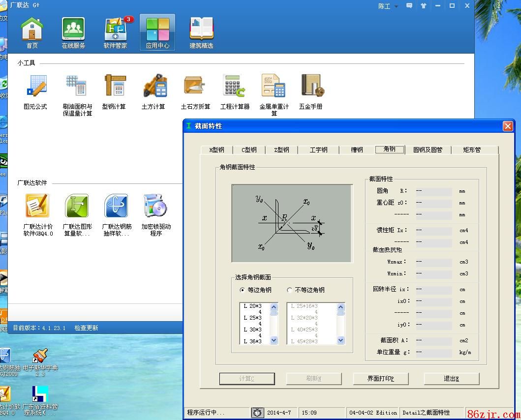This screenshot has height=420, width=521.
Task: Open the 陈工 user dropdown arrow
Action: point(397,6)
